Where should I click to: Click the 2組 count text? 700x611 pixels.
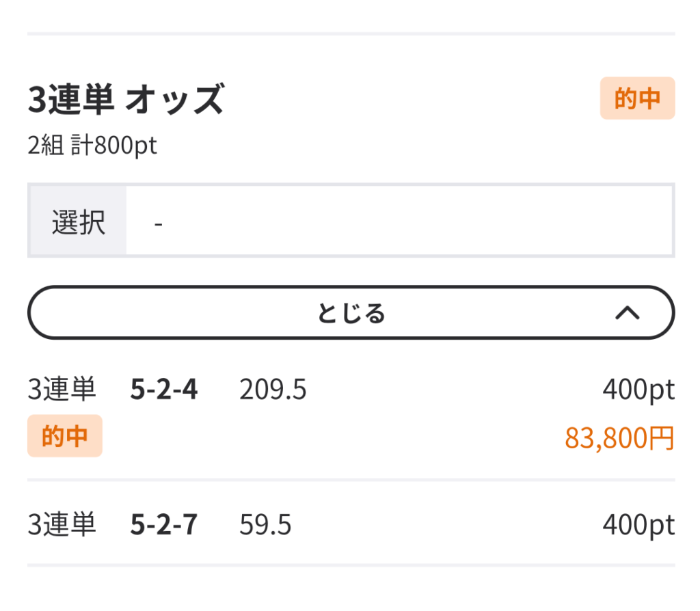pos(46,146)
